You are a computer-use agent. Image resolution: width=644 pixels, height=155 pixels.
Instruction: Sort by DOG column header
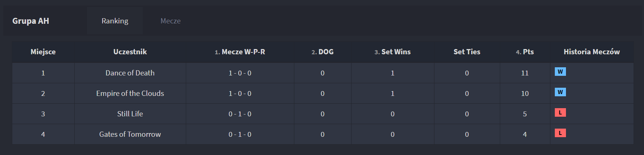click(323, 52)
